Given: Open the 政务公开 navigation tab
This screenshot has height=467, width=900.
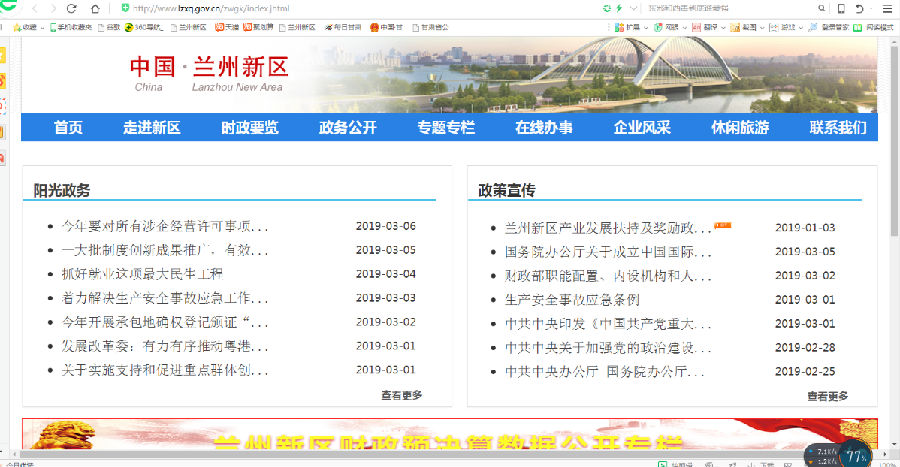Looking at the screenshot, I should click(x=347, y=127).
